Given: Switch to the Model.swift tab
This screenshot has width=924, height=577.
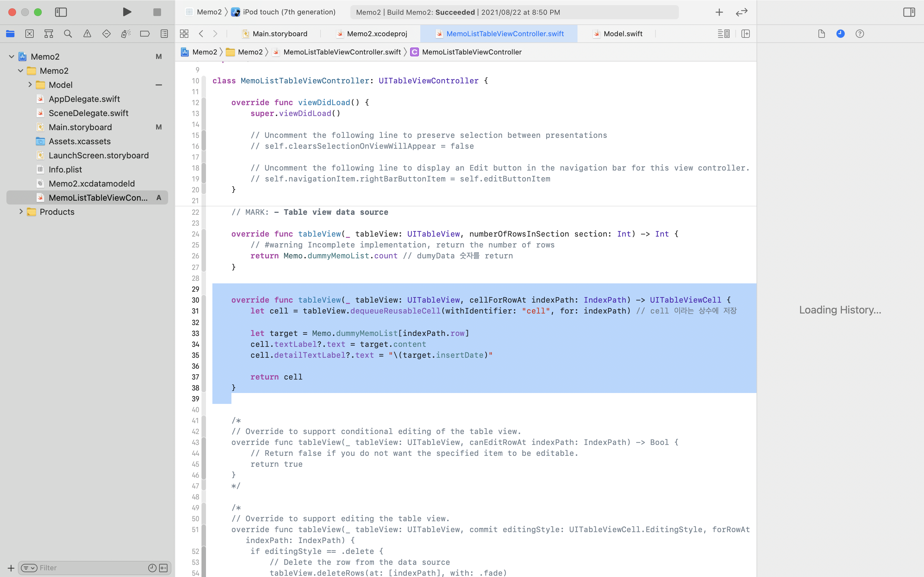Looking at the screenshot, I should tap(622, 34).
